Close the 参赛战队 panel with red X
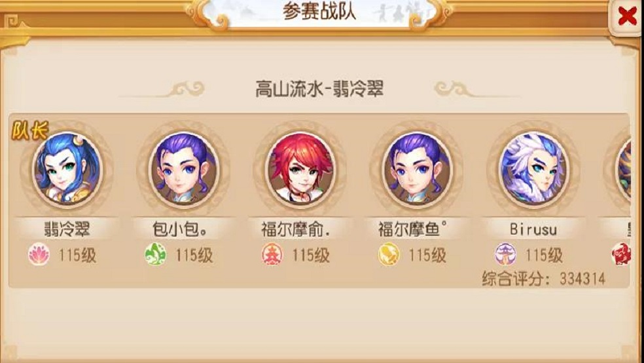Viewport: 644px width, 363px height. 627,16
